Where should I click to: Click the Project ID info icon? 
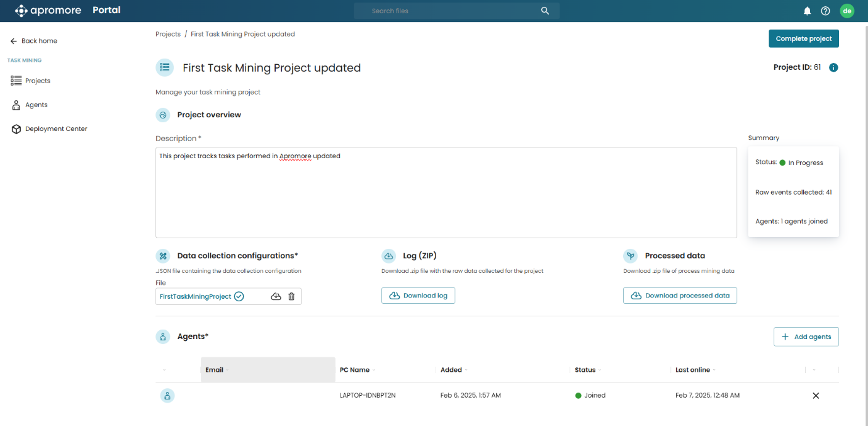(x=833, y=67)
